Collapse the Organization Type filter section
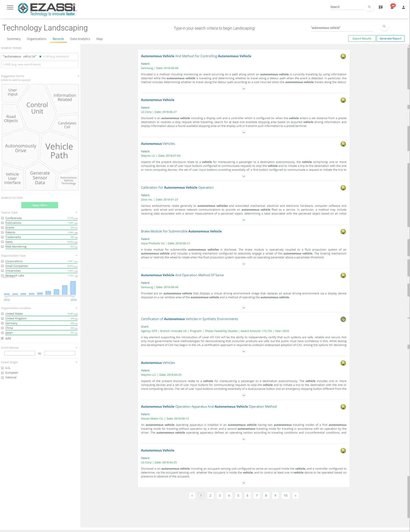The height and width of the screenshot is (532, 410). pos(76,256)
